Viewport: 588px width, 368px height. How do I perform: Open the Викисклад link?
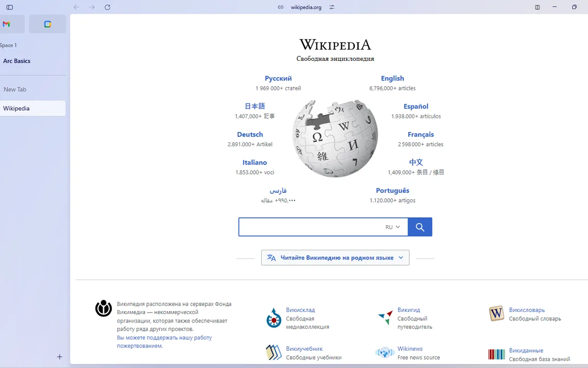tap(300, 310)
